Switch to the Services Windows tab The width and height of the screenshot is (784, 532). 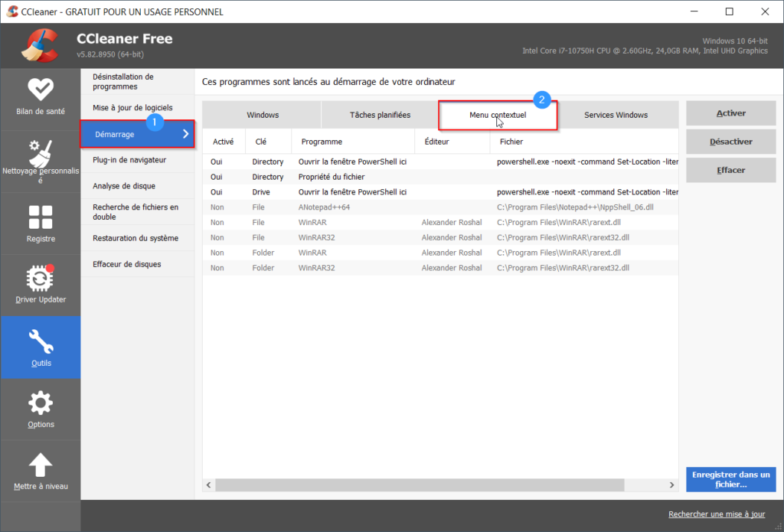616,115
